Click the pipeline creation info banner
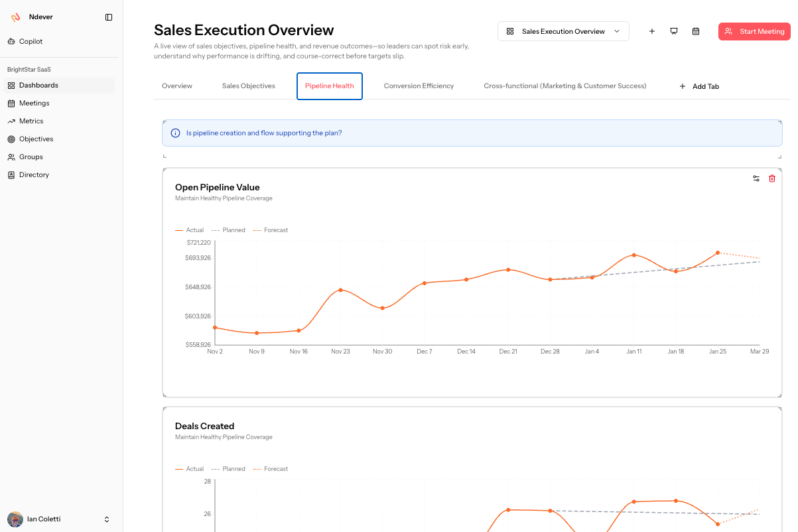 click(472, 133)
